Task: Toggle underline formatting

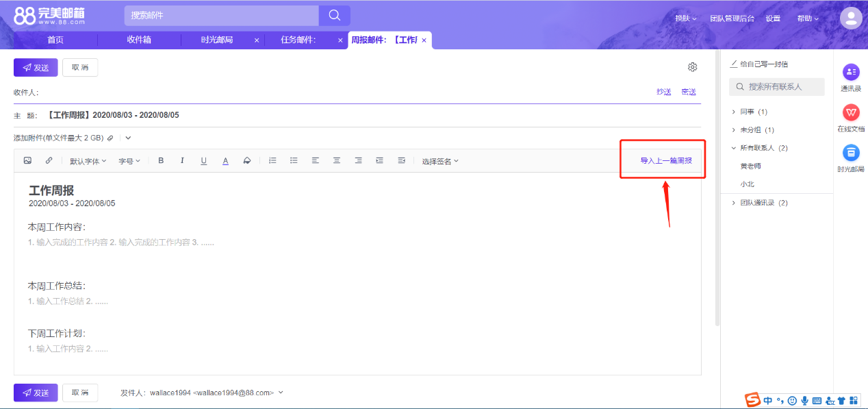Action: click(203, 161)
